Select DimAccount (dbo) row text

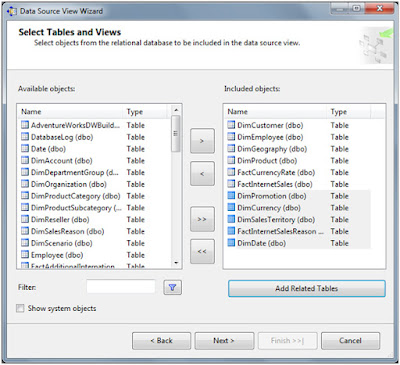(x=62, y=161)
